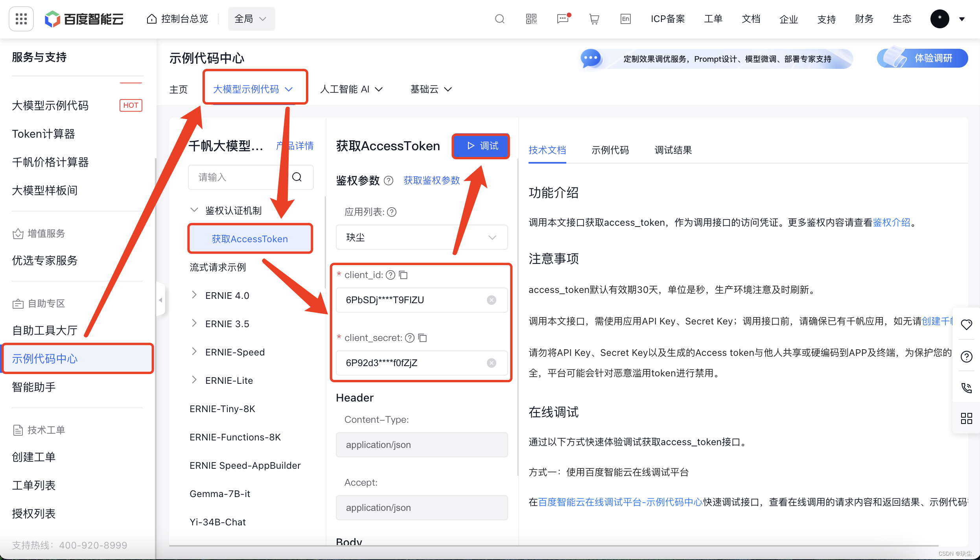Open the shopping cart icon
Image resolution: width=980 pixels, height=560 pixels.
pos(594,19)
